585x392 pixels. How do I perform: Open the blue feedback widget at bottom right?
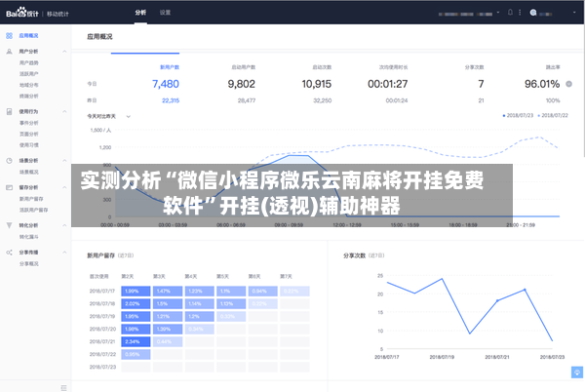pyautogui.click(x=577, y=372)
